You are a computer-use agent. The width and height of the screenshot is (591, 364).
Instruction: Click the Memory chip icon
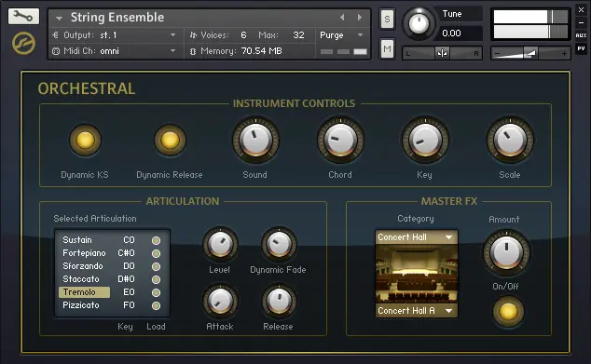[193, 51]
